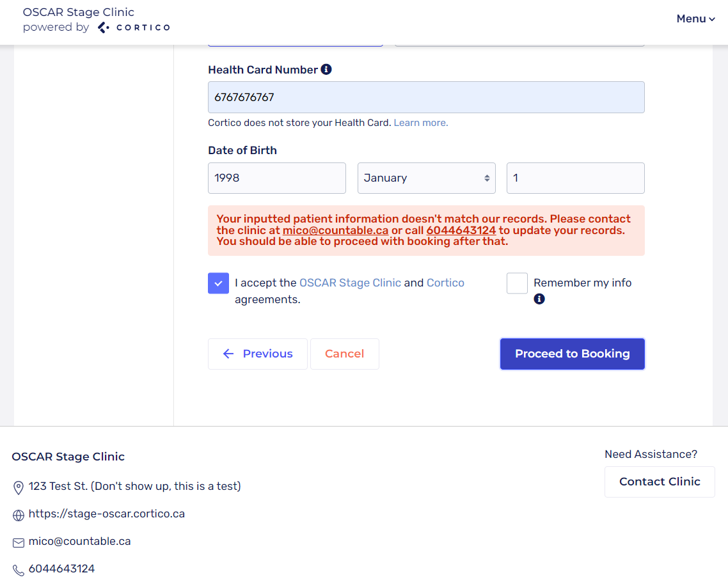Click the Date of Birth label

(242, 150)
